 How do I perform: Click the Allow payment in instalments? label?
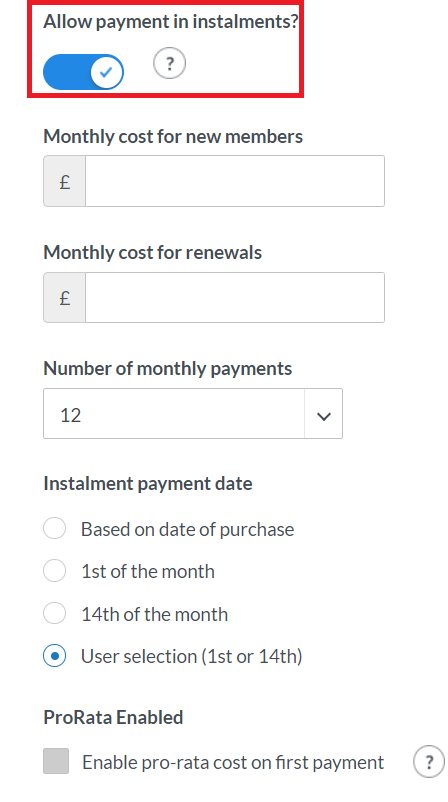coord(170,21)
